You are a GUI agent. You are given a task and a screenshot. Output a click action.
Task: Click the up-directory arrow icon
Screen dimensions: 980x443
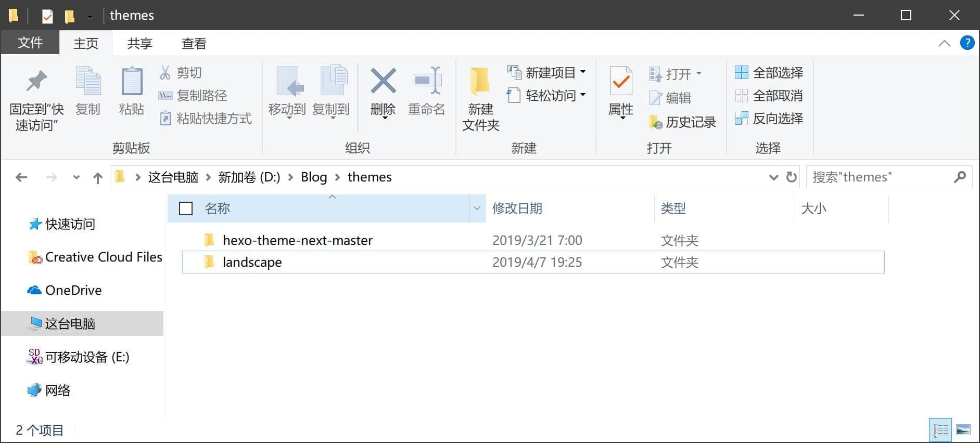pos(97,178)
